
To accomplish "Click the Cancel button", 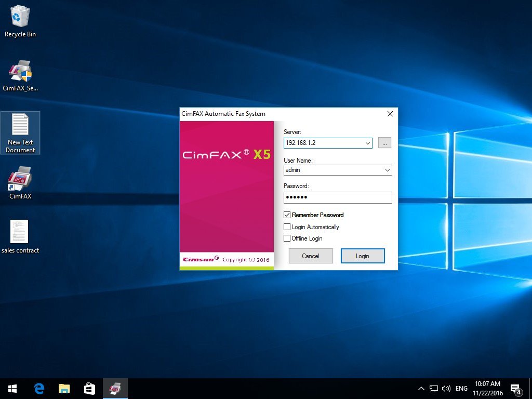I will coord(311,256).
